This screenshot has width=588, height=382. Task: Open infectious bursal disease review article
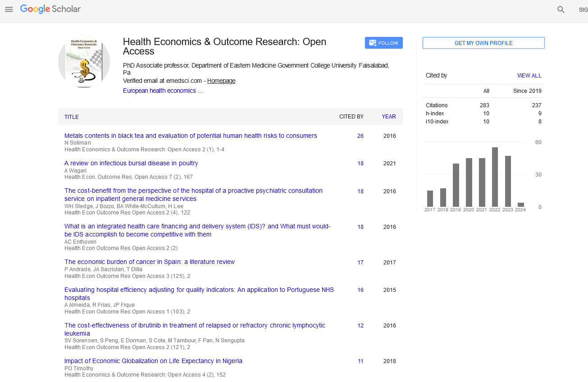(131, 163)
